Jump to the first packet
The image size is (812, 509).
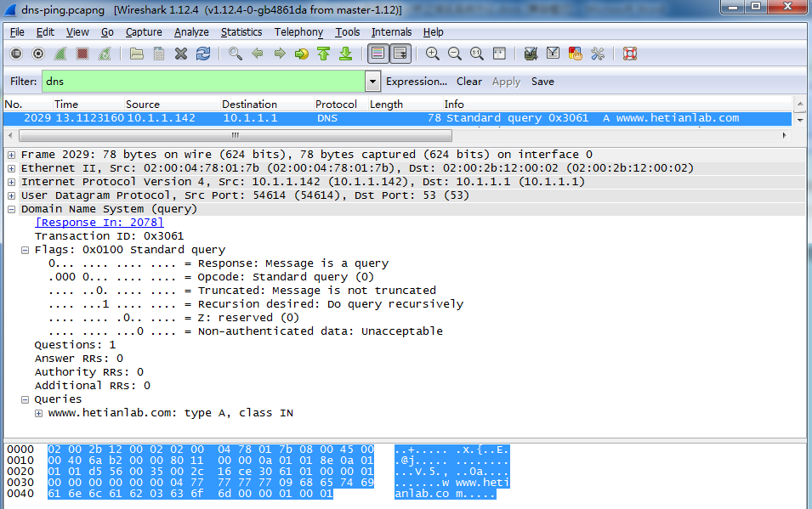point(324,54)
